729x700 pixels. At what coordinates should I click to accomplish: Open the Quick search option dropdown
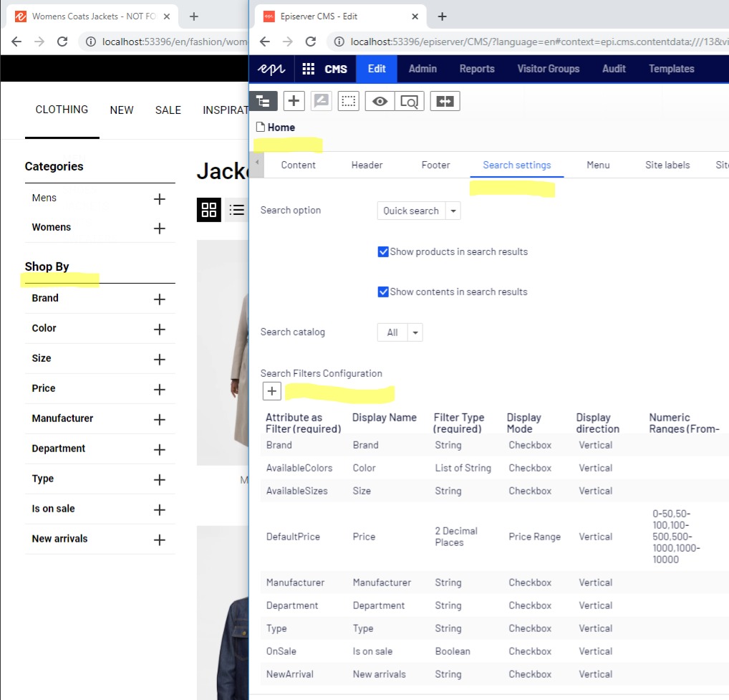point(453,211)
